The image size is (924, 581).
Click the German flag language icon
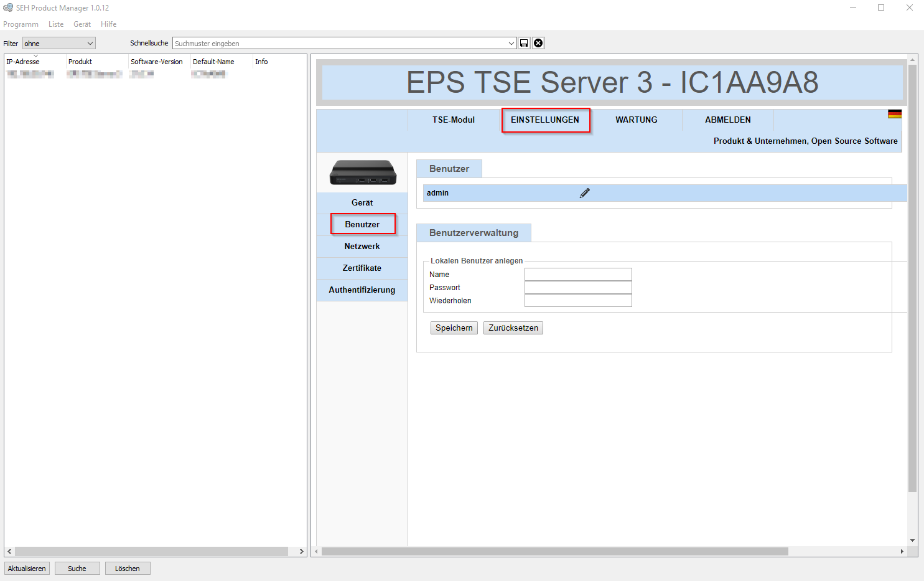[x=894, y=114]
